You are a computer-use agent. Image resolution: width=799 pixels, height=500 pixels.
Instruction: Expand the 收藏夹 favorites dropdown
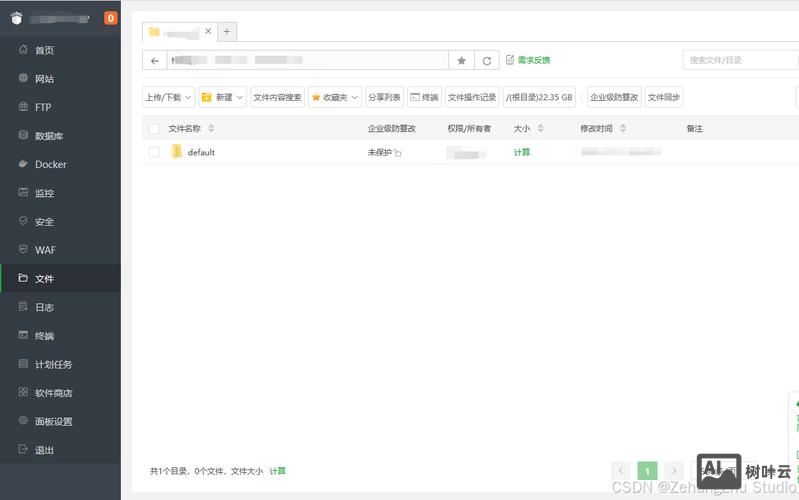[x=335, y=97]
